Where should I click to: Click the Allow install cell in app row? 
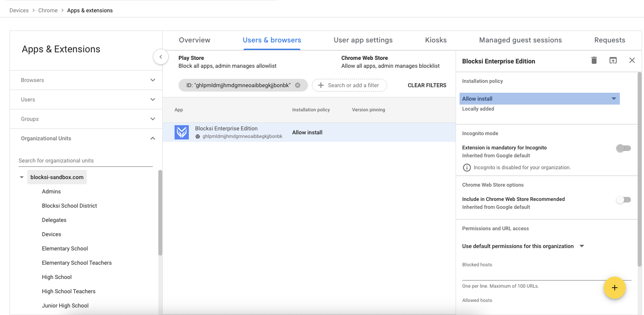click(x=307, y=132)
